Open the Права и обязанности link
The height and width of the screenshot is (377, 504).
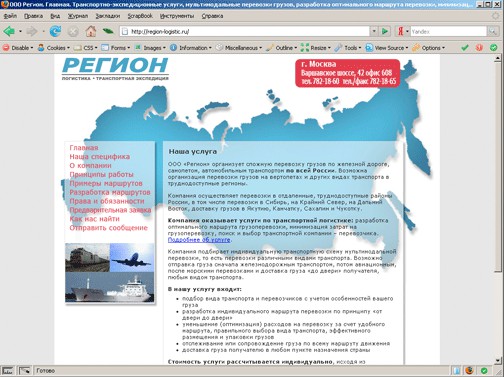tap(107, 201)
